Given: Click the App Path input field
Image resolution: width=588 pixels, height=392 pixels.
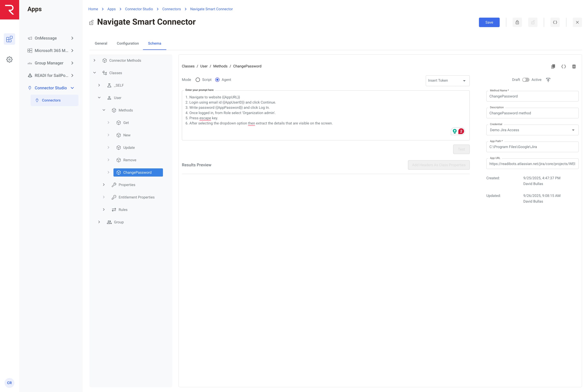Looking at the screenshot, I should (x=532, y=147).
